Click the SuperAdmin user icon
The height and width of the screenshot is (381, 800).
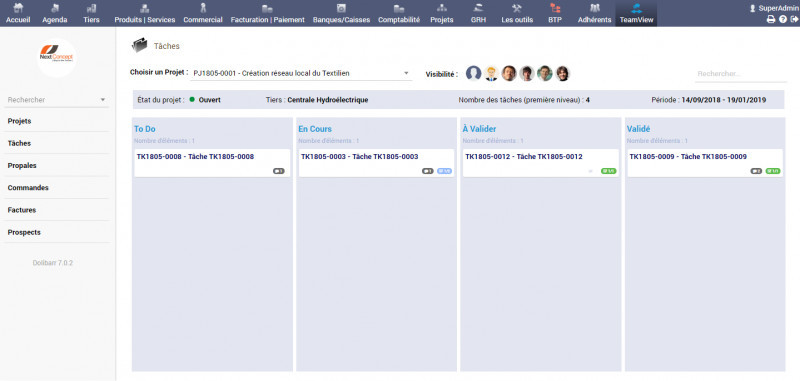(x=753, y=8)
